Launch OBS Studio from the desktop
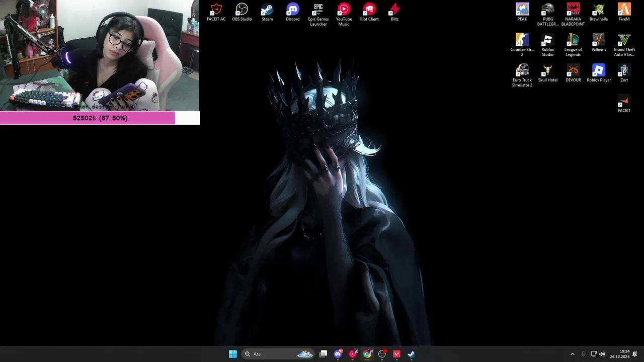 point(242,13)
